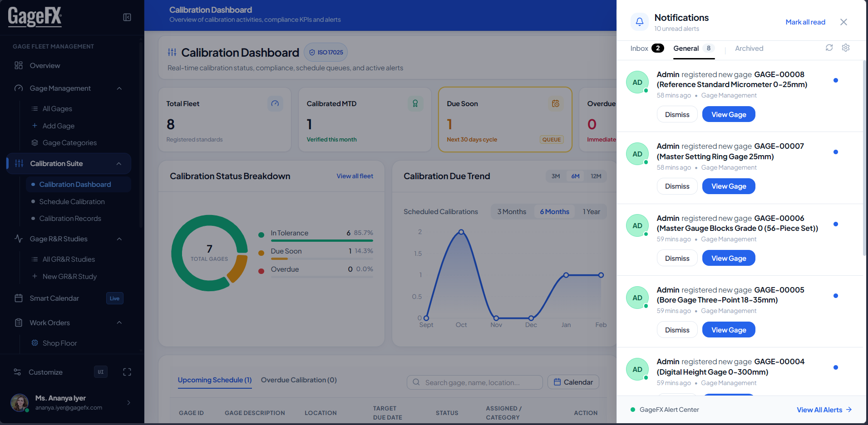Click Mark all read link
Screen dimensions: 868x425
click(805, 22)
